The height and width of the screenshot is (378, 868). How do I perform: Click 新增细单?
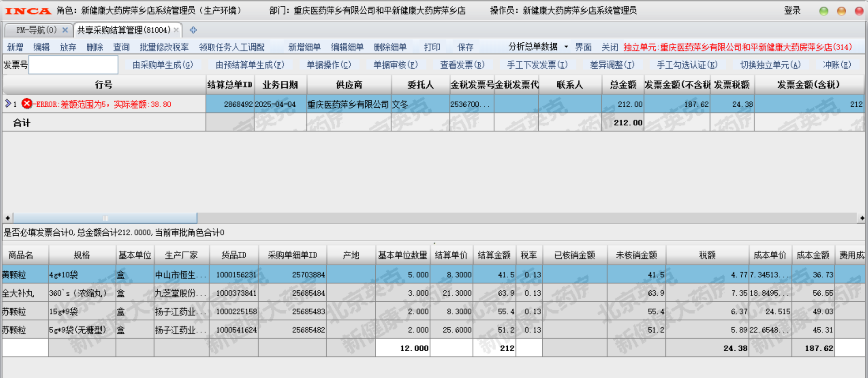[x=304, y=47]
